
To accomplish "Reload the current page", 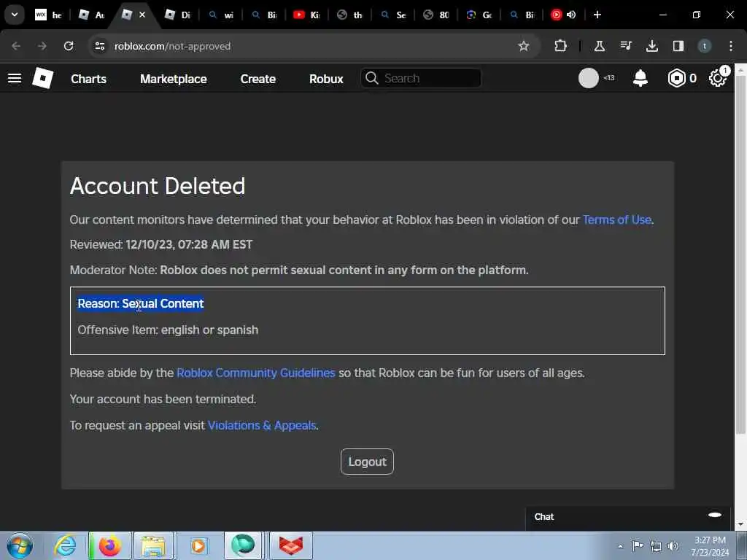I will [69, 46].
